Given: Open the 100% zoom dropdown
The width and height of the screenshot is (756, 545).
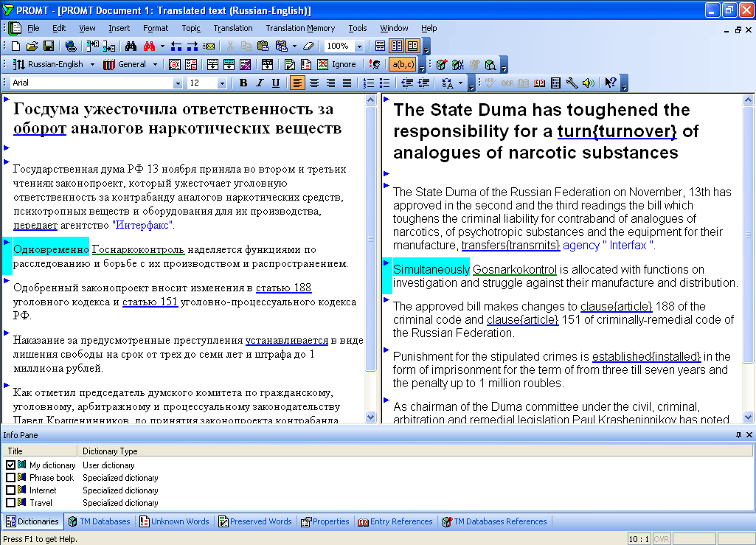Looking at the screenshot, I should click(359, 46).
